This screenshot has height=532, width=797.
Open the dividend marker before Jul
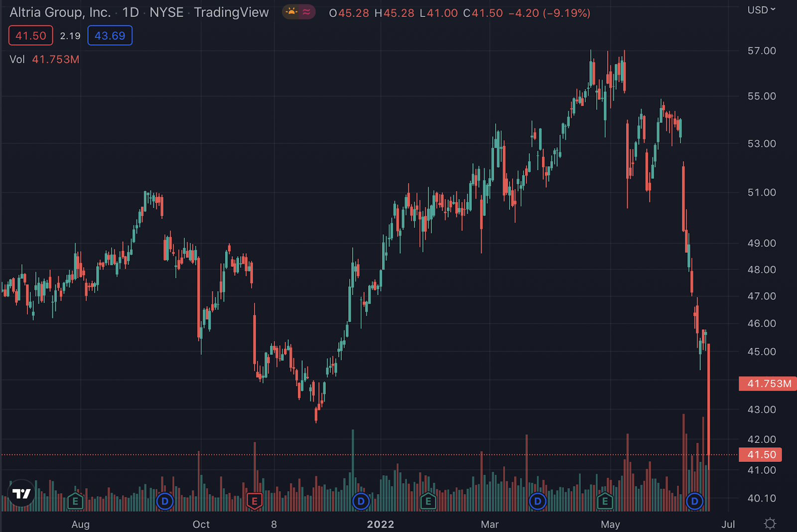pyautogui.click(x=694, y=501)
